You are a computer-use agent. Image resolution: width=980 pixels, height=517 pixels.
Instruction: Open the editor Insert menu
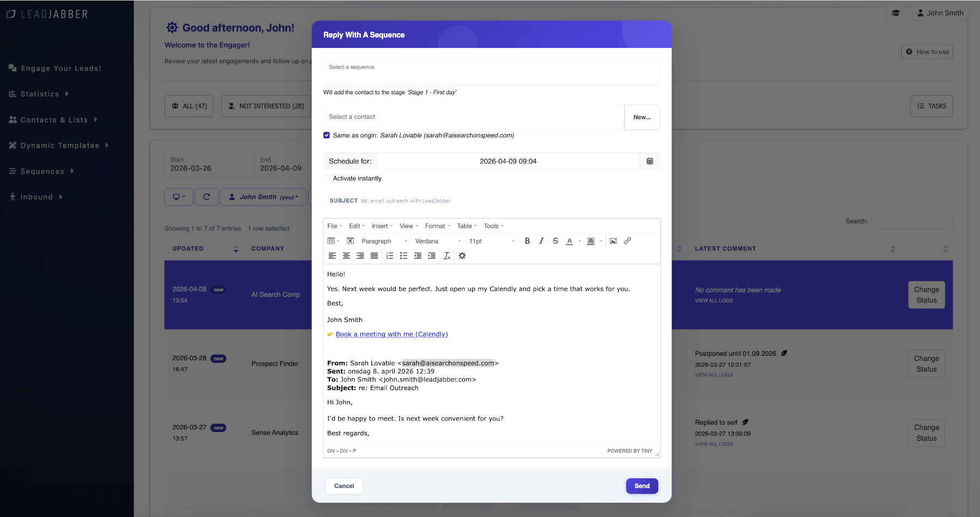(382, 226)
